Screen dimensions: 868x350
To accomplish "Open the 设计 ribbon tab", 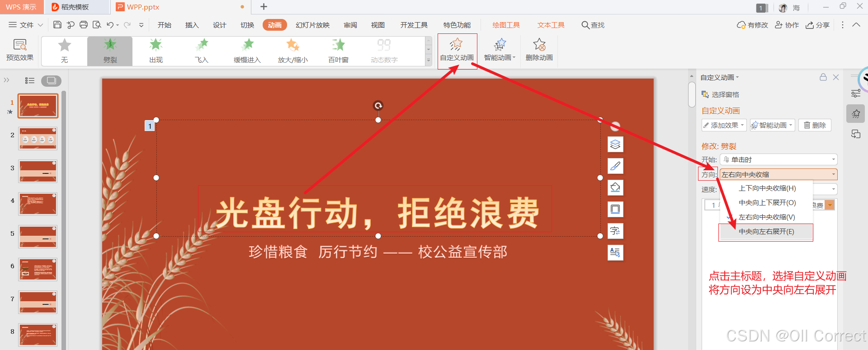I will (x=220, y=25).
